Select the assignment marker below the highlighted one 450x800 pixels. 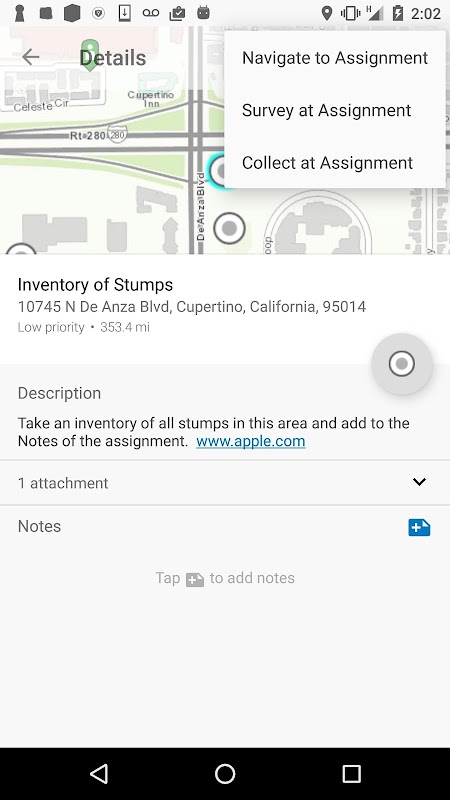pos(229,228)
